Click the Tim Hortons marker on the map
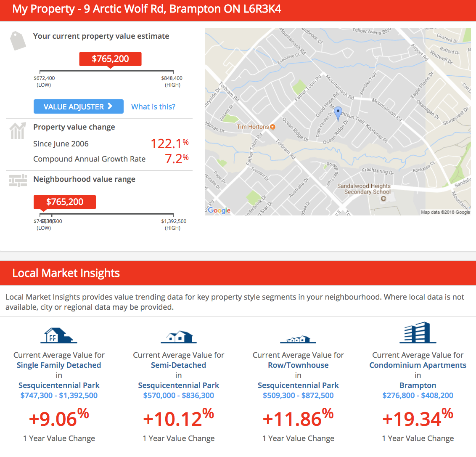This screenshot has height=457, width=476. click(x=272, y=127)
